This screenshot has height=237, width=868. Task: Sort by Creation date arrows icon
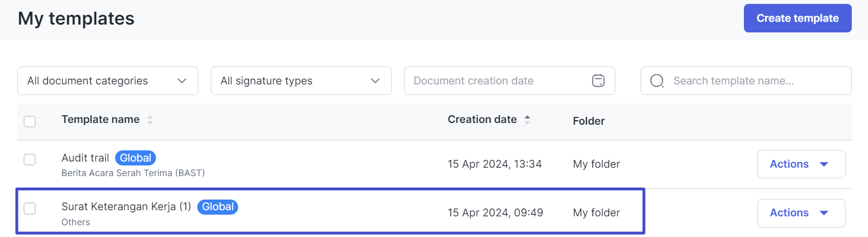(x=527, y=120)
